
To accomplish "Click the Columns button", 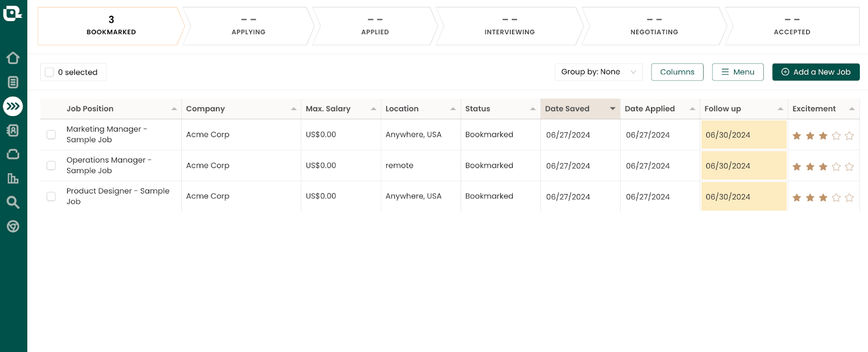I will 677,72.
